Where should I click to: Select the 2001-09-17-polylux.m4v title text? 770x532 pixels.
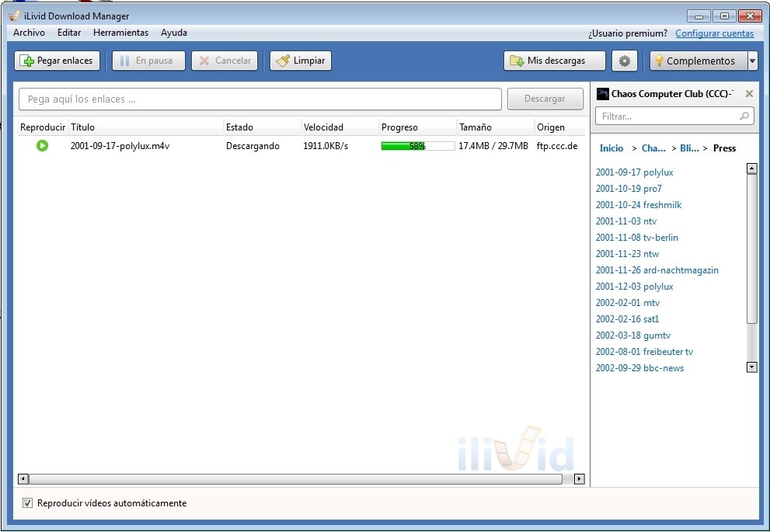point(120,146)
